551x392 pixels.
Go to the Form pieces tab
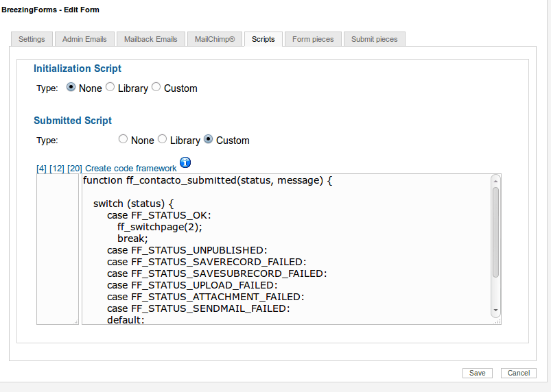(313, 39)
